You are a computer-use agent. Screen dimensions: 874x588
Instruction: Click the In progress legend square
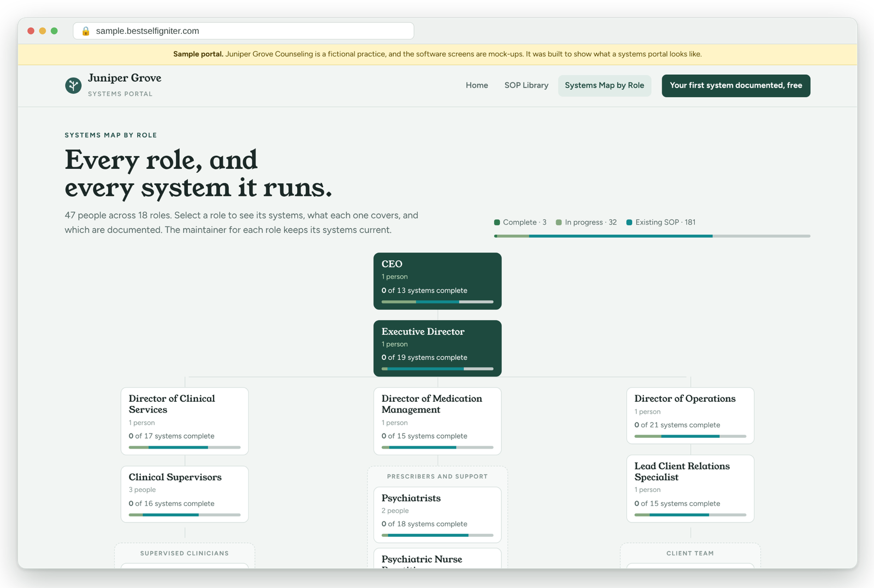[x=559, y=222]
